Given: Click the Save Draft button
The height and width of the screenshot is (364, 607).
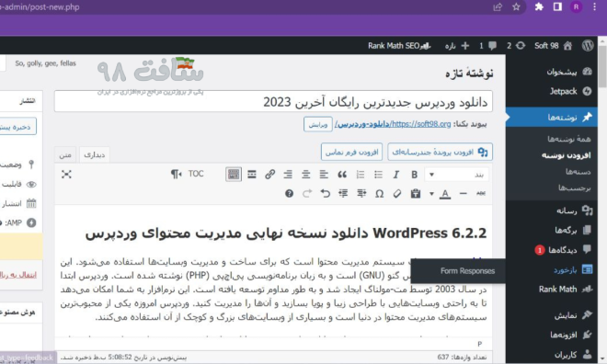Looking at the screenshot, I should 17,127.
